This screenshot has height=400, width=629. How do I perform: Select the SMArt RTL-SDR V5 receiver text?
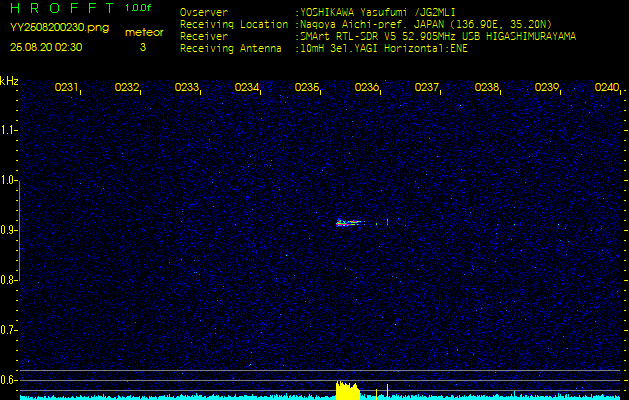(436, 37)
